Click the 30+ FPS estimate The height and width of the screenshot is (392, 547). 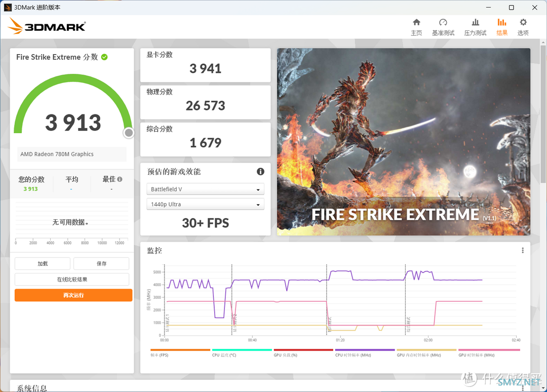[206, 223]
